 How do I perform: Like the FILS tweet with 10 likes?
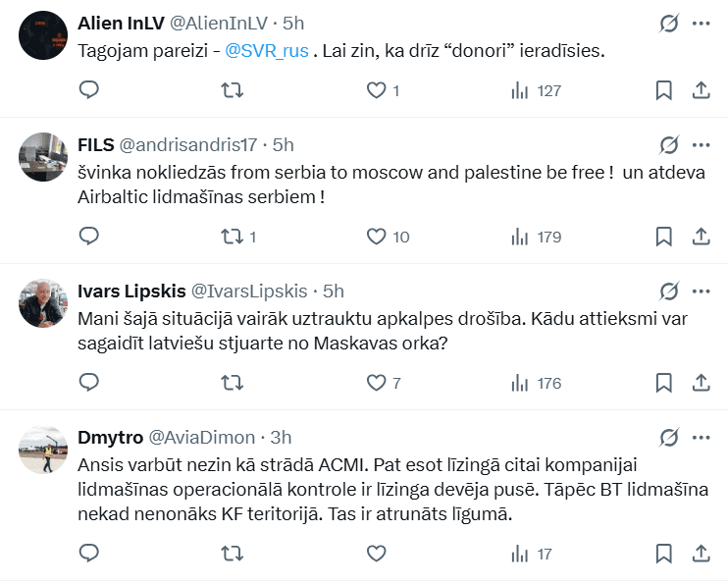(x=376, y=236)
